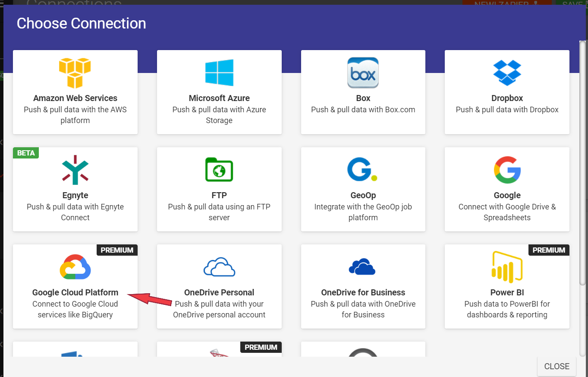The height and width of the screenshot is (377, 588).
Task: Click PREMIUM badge on Power BI card
Action: (549, 250)
